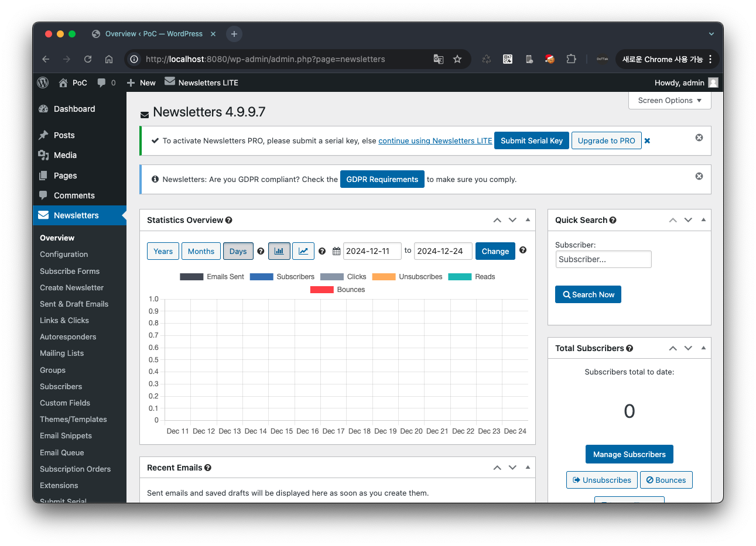This screenshot has width=756, height=546.
Task: Collapse the Quick Search panel with triangle toggle
Action: pos(703,220)
